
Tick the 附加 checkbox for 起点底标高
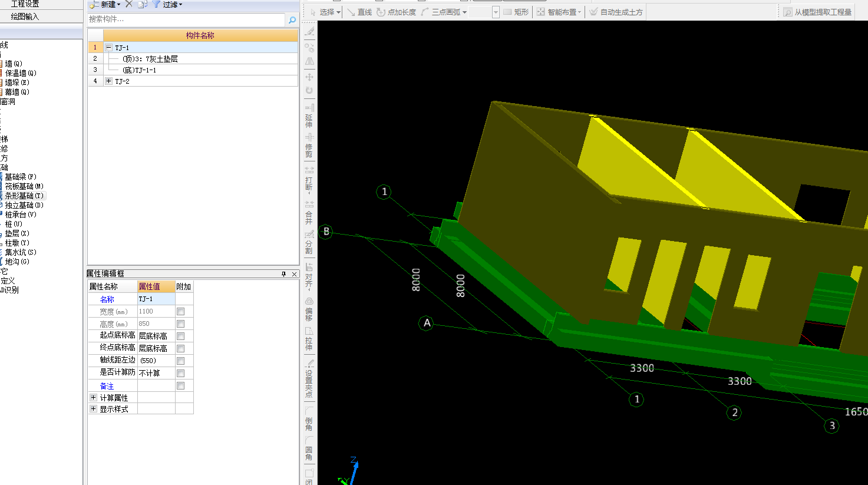click(x=181, y=336)
